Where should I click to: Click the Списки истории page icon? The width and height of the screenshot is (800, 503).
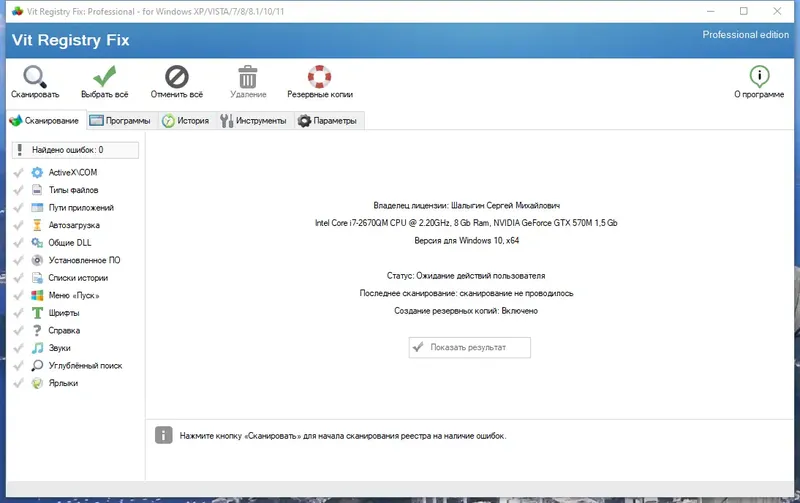point(37,278)
